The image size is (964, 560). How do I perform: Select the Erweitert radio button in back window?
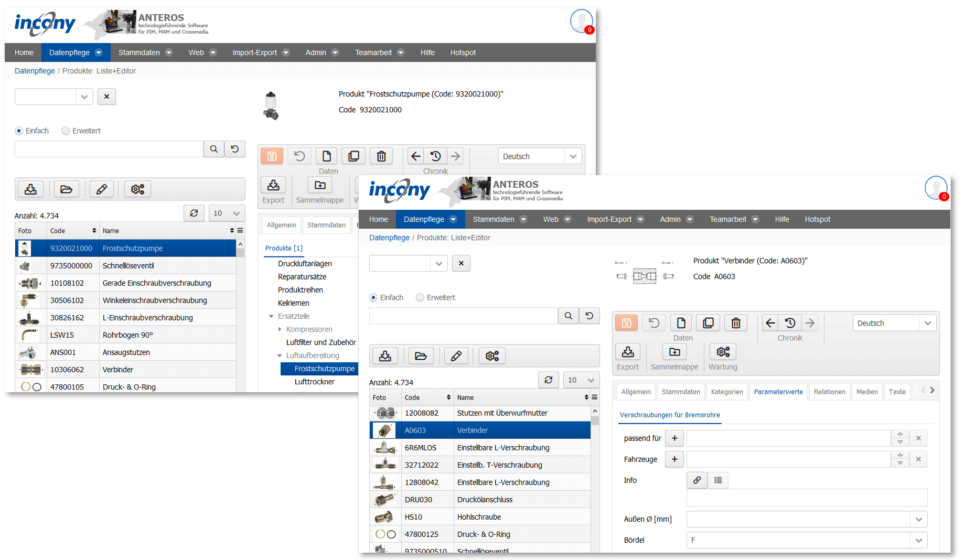(x=66, y=131)
